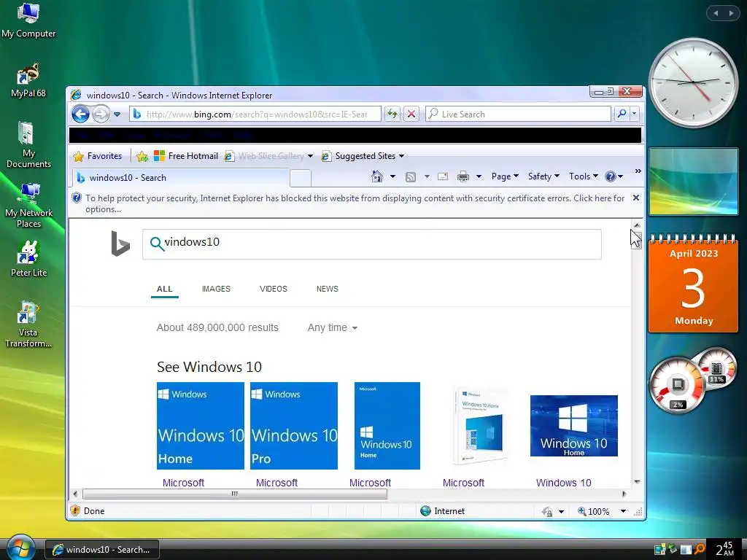Open a new blank tab
Image resolution: width=747 pixels, height=560 pixels.
pyautogui.click(x=301, y=178)
